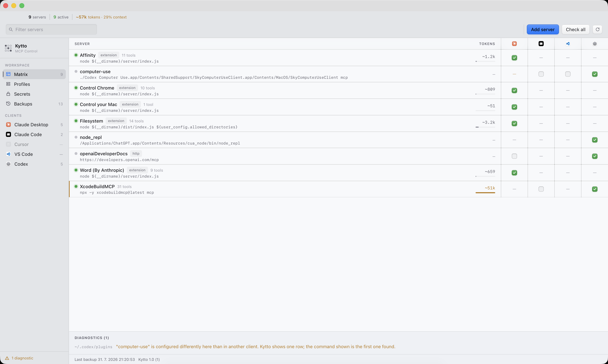Enable openaiDeveloperDocs for Claude Desktop
The width and height of the screenshot is (608, 364).
(x=514, y=156)
